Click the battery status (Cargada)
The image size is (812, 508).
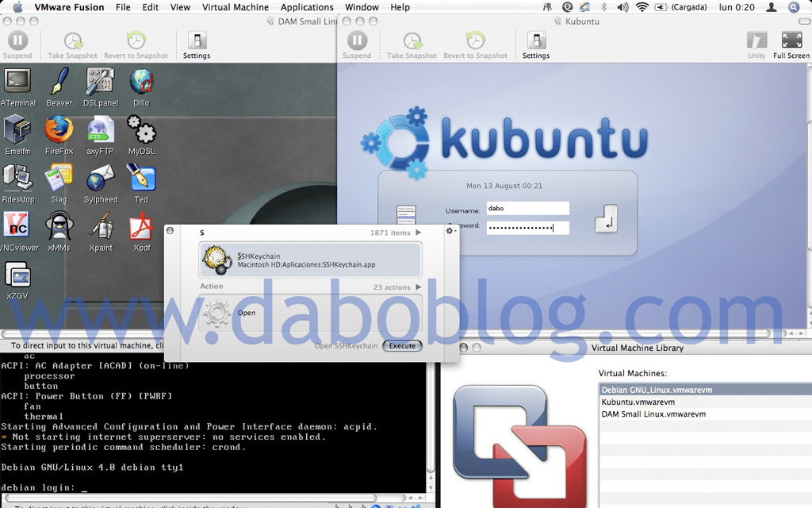pos(680,7)
